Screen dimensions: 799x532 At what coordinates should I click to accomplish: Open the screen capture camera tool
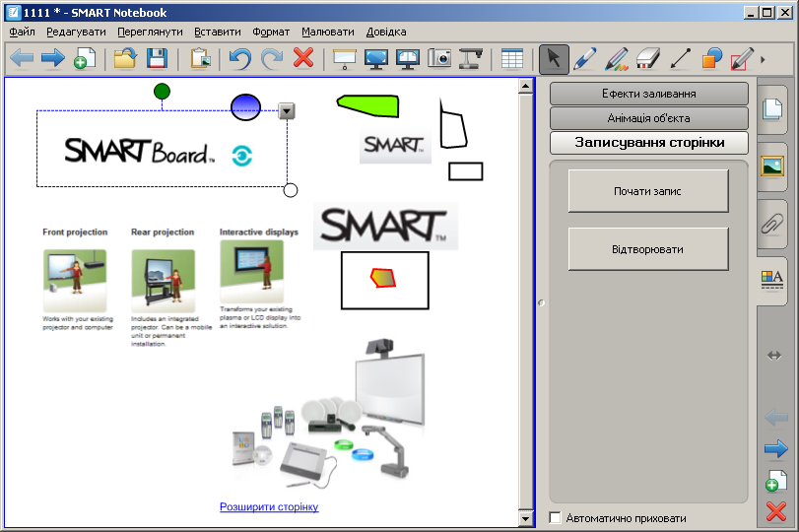point(439,58)
